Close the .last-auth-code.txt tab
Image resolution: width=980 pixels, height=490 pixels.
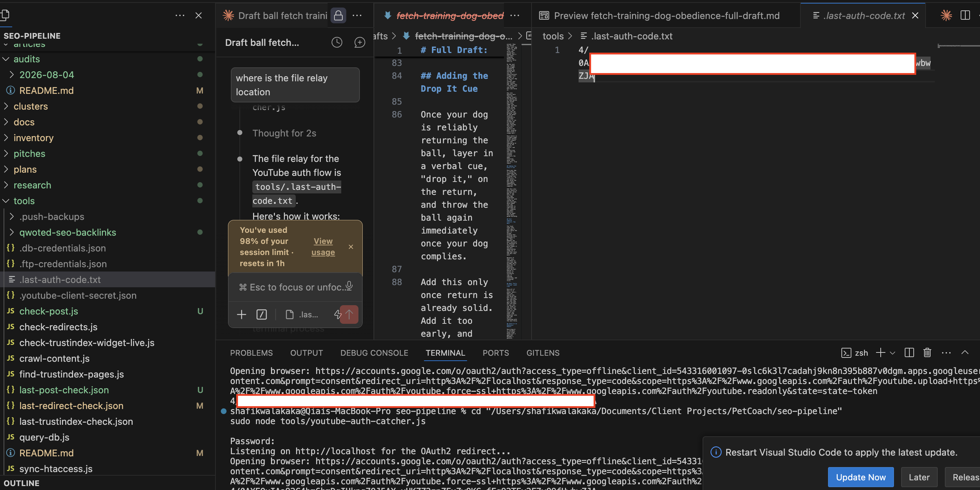coord(915,16)
